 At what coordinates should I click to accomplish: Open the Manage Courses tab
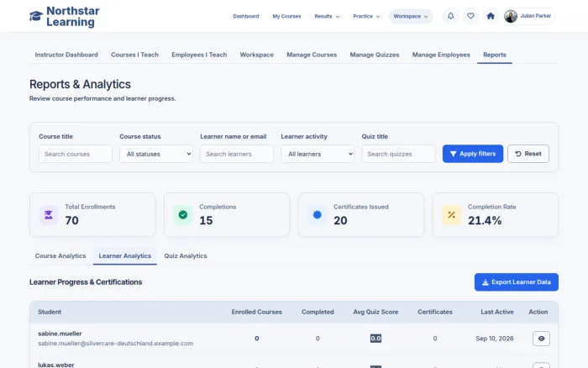point(312,55)
